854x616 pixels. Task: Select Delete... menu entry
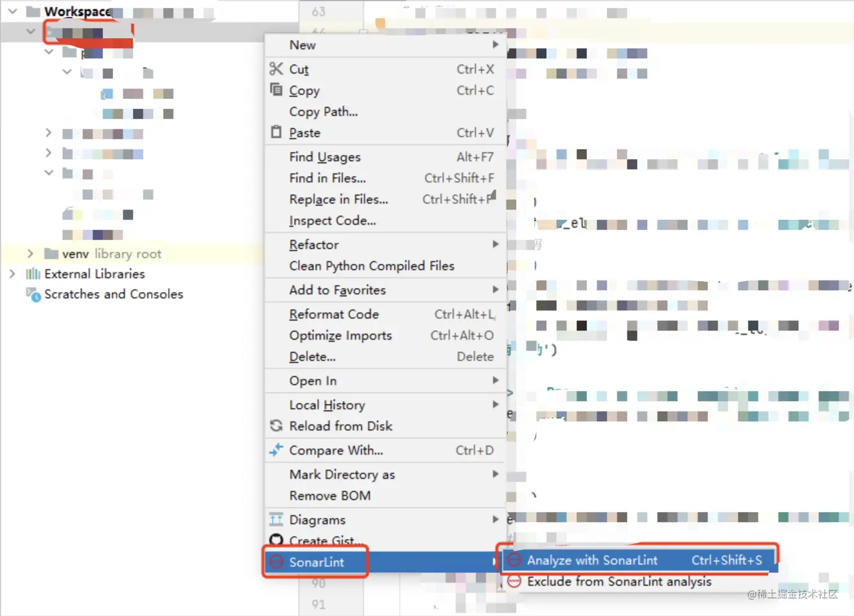tap(385, 356)
